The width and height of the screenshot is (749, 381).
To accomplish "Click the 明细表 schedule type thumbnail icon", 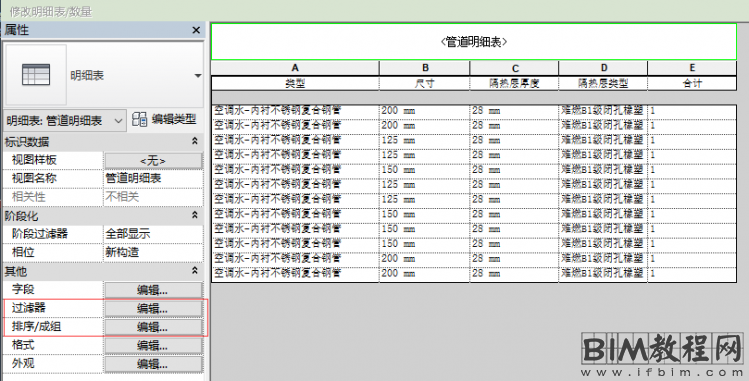I will (36, 75).
